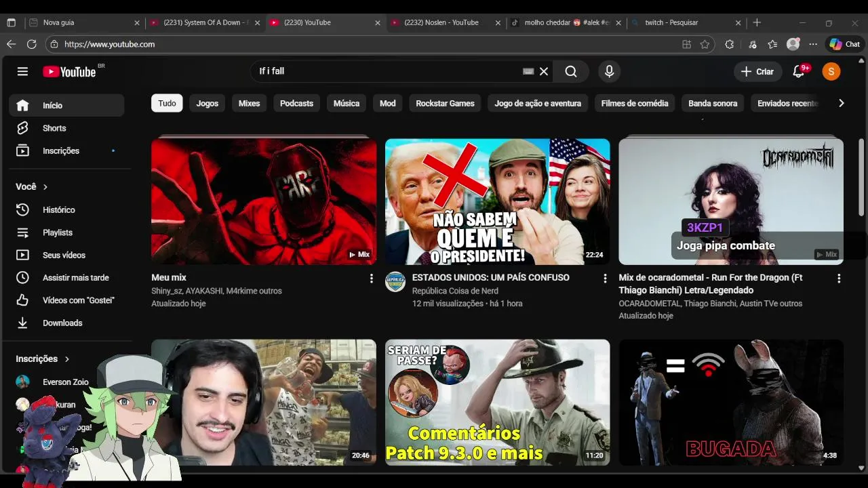Open Histórico in the sidebar
Screen dimensions: 868x488
pos(66,209)
